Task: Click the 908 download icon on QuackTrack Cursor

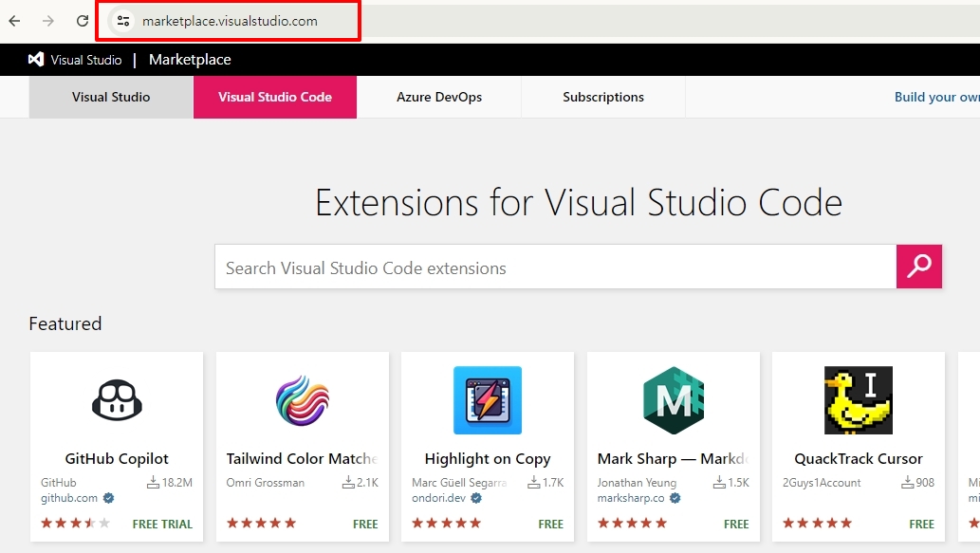Action: point(908,483)
